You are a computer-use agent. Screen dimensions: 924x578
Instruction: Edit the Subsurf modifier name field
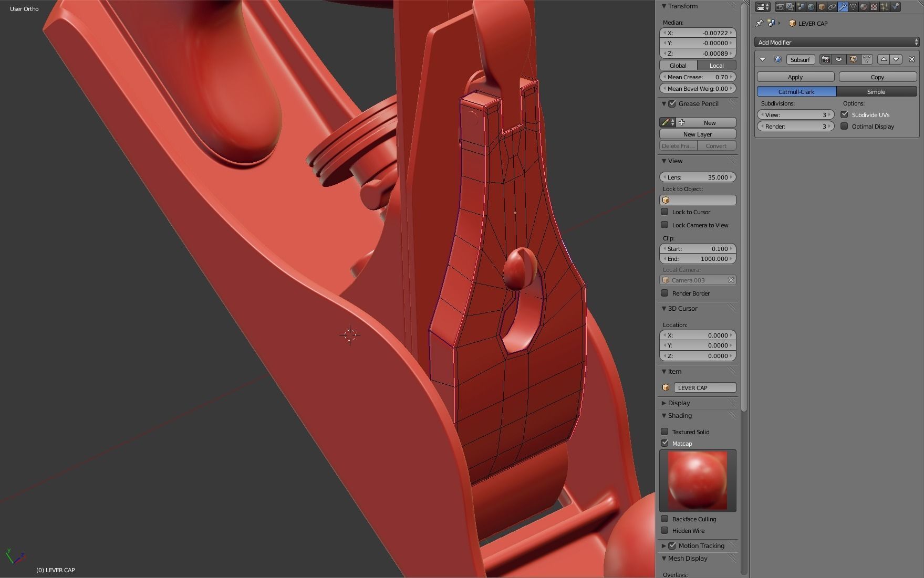[x=801, y=59]
